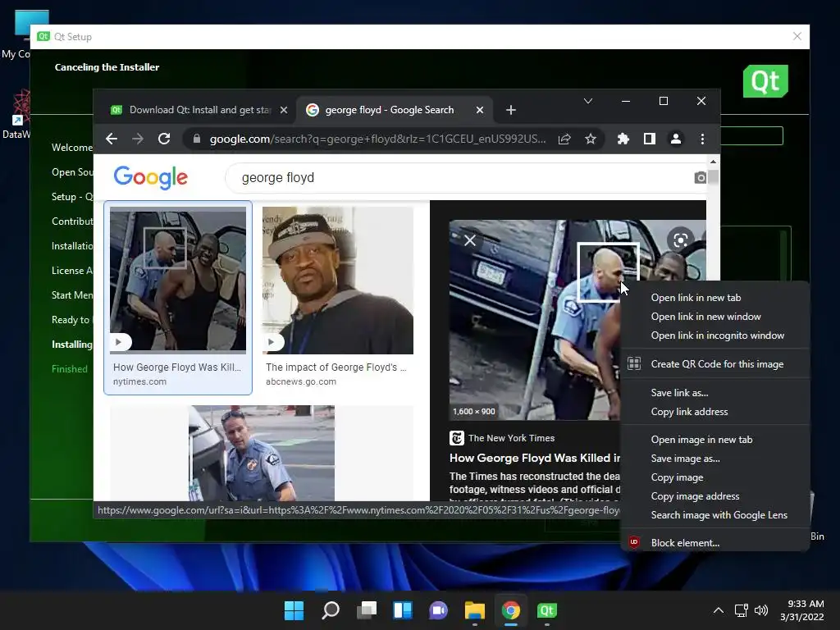Screen dimensions: 840x630
Task: Close the george floyd Google Search tab
Action: click(x=480, y=110)
